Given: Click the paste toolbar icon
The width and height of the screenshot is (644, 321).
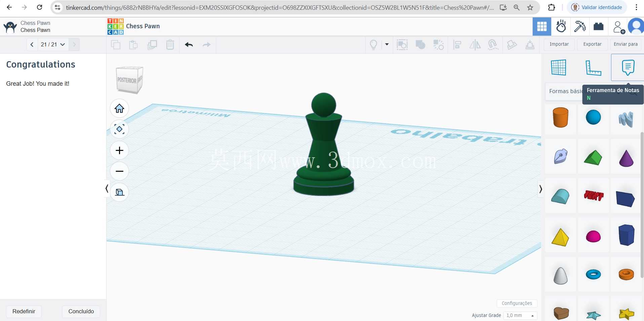Looking at the screenshot, I should 134,45.
